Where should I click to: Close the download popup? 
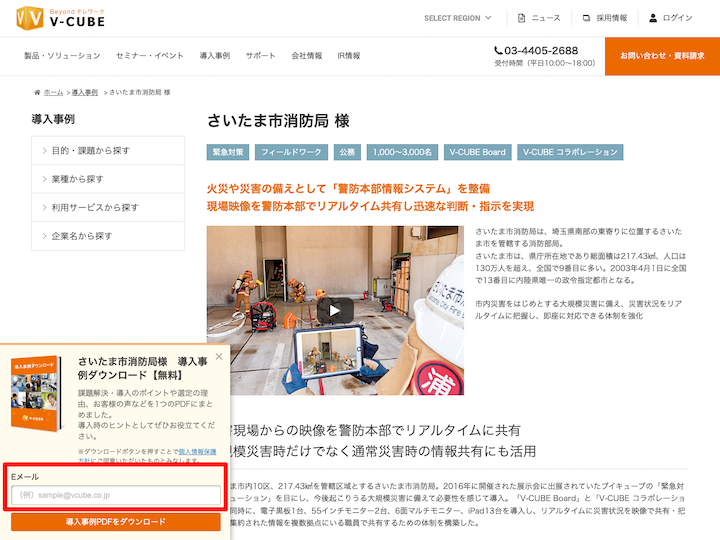click(x=219, y=356)
